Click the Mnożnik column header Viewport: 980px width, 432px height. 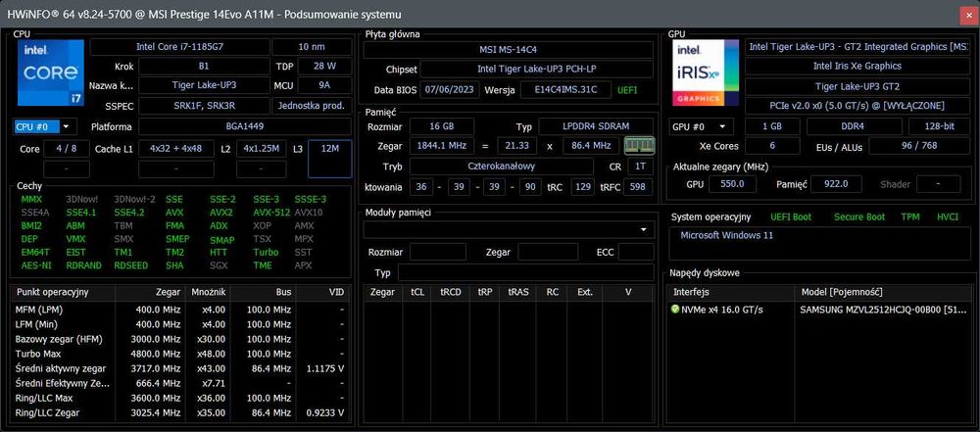click(209, 292)
